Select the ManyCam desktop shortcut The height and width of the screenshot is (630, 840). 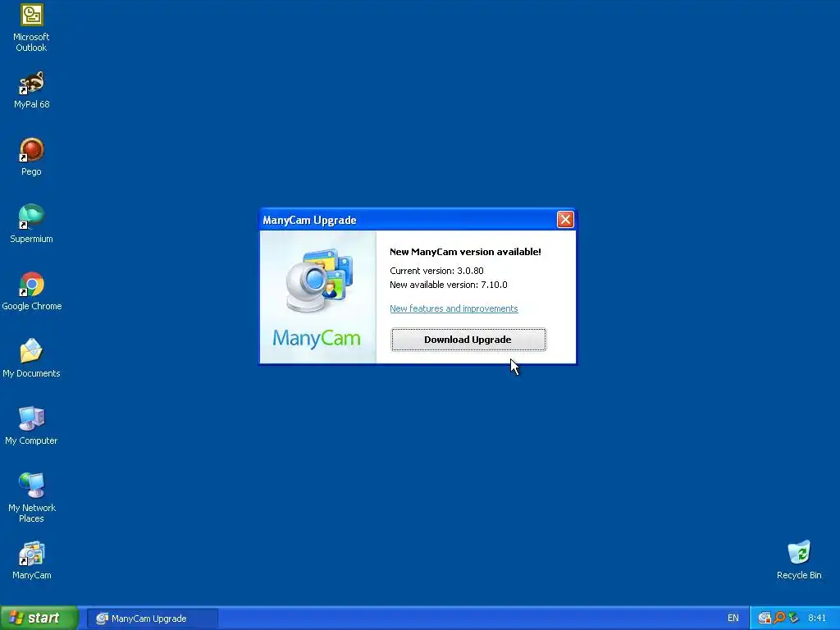coord(31,561)
